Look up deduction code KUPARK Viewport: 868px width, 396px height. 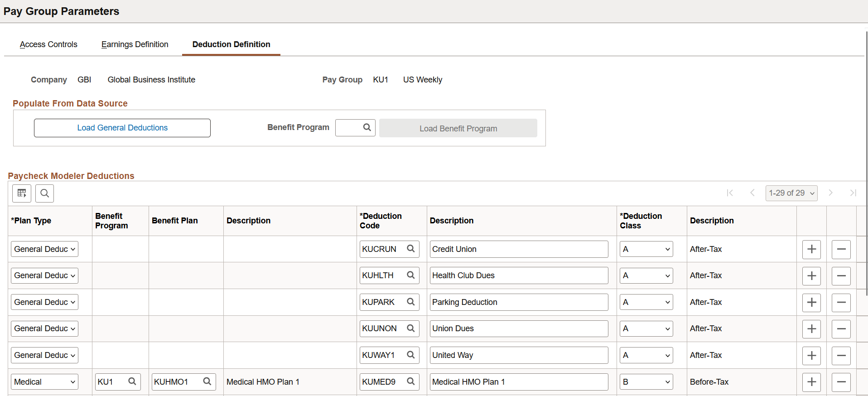[411, 302]
